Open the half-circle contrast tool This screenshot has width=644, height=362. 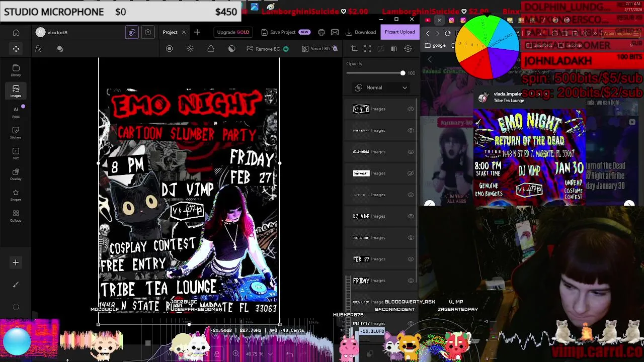click(231, 49)
